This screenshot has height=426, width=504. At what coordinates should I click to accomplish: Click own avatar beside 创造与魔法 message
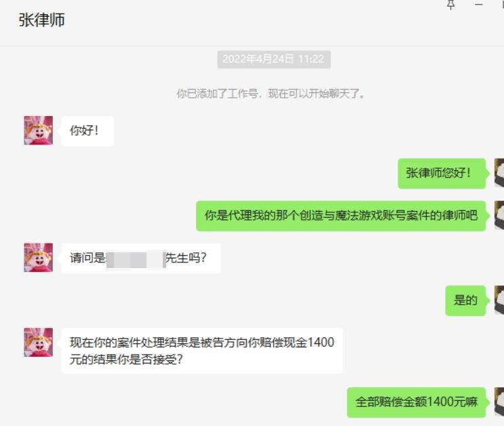[499, 216]
